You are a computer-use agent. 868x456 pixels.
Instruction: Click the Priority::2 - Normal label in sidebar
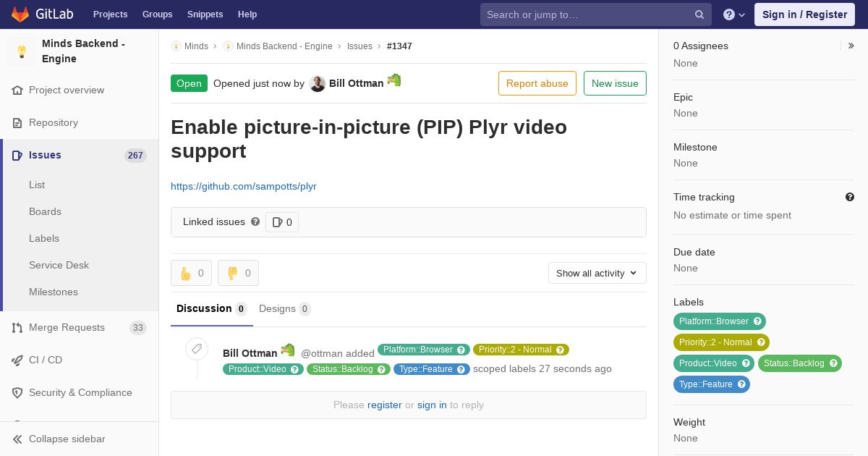coord(721,342)
